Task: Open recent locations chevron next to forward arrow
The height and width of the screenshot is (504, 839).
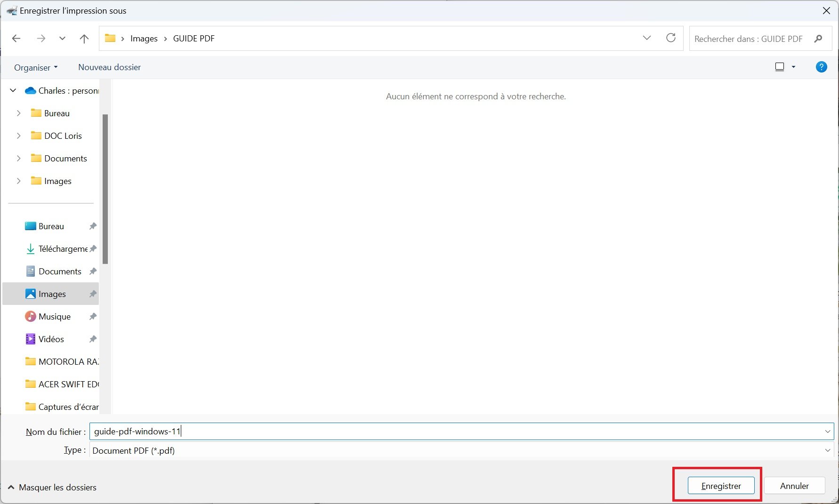Action: click(62, 39)
